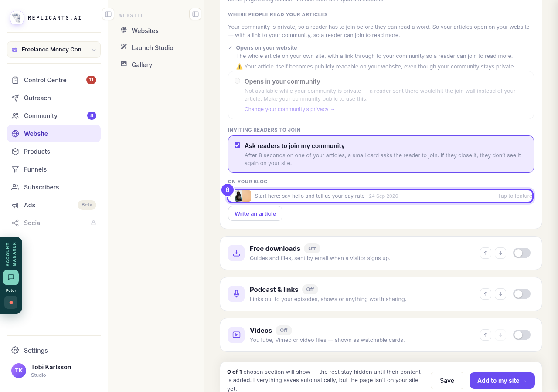Move Podcast & links section down
Image resolution: width=558 pixels, height=392 pixels.
pos(500,294)
